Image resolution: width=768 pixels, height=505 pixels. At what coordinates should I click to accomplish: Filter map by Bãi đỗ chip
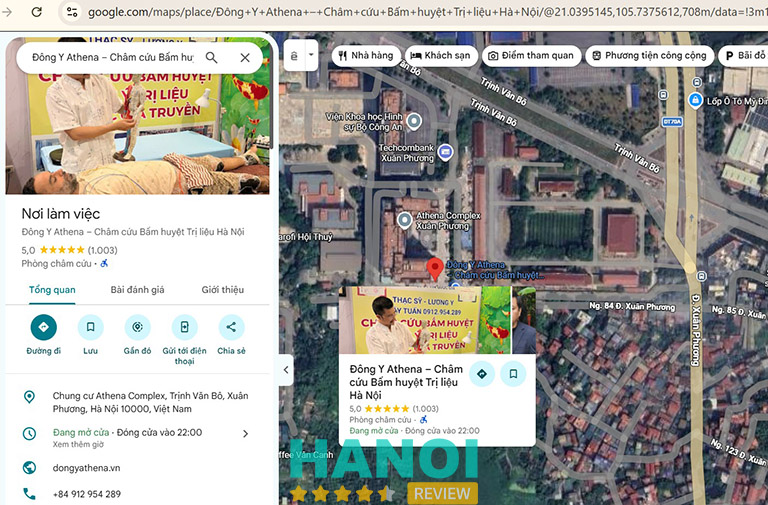744,55
